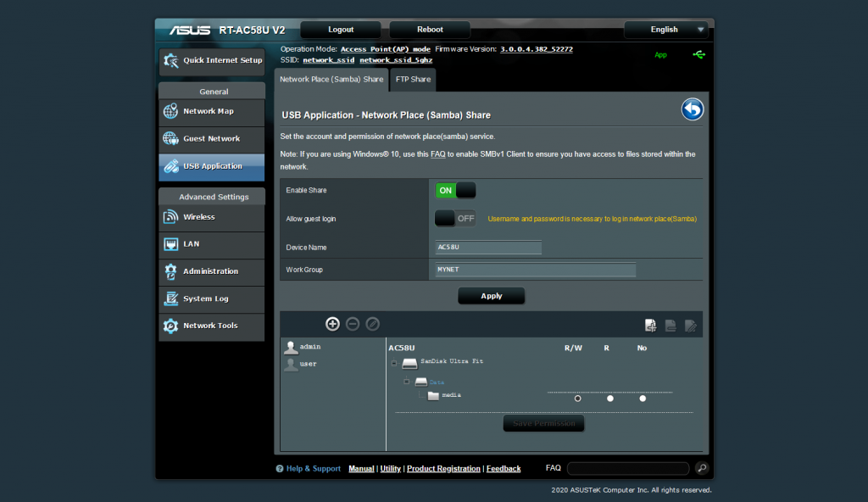Open the Guest Network page

tap(212, 138)
